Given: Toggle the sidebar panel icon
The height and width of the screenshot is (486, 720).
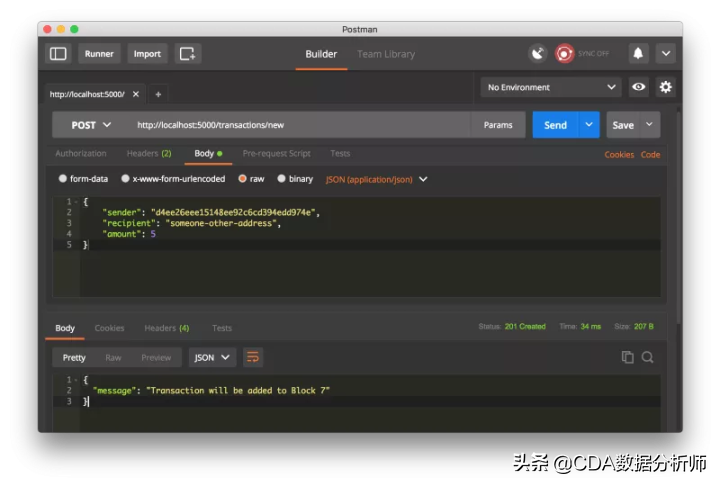Looking at the screenshot, I should tap(58, 54).
